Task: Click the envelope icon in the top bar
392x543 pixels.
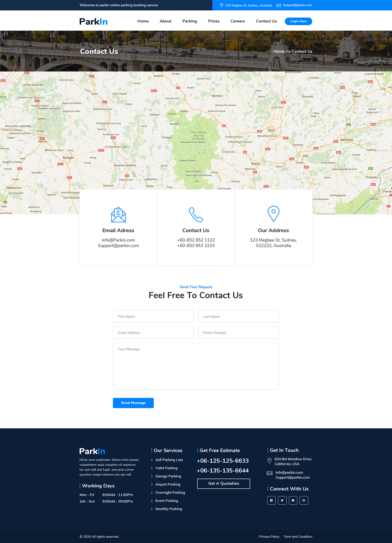Action: (x=278, y=5)
